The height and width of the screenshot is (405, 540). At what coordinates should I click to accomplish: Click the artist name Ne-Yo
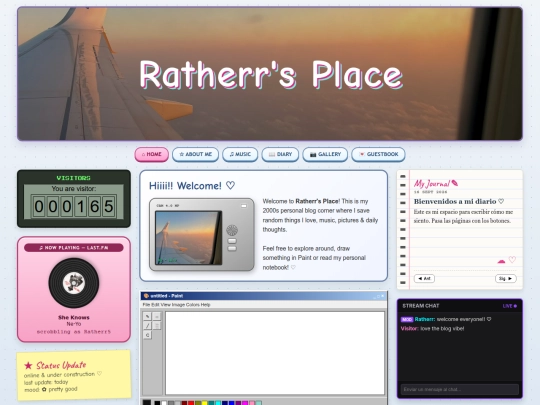[x=74, y=324]
